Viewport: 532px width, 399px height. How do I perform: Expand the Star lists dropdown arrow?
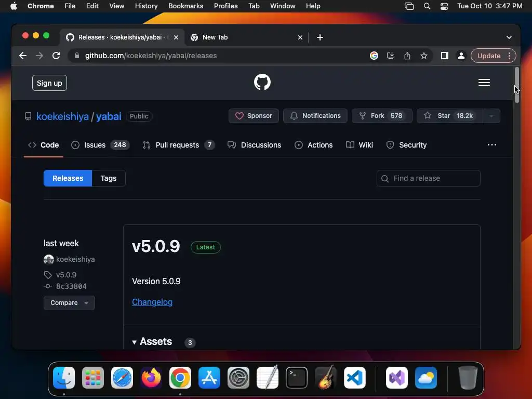[491, 116]
